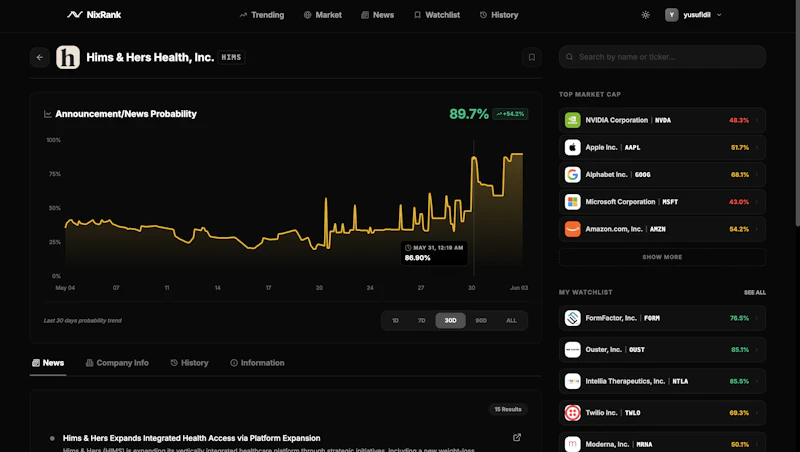Switch to the Company Info tab
The height and width of the screenshot is (452, 800).
(117, 363)
